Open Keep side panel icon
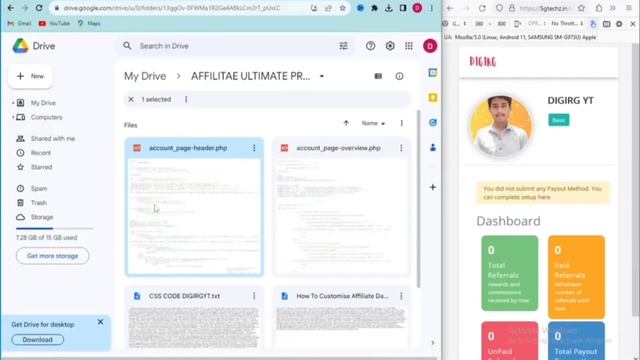Screen dimensions: 640x360 point(433,98)
